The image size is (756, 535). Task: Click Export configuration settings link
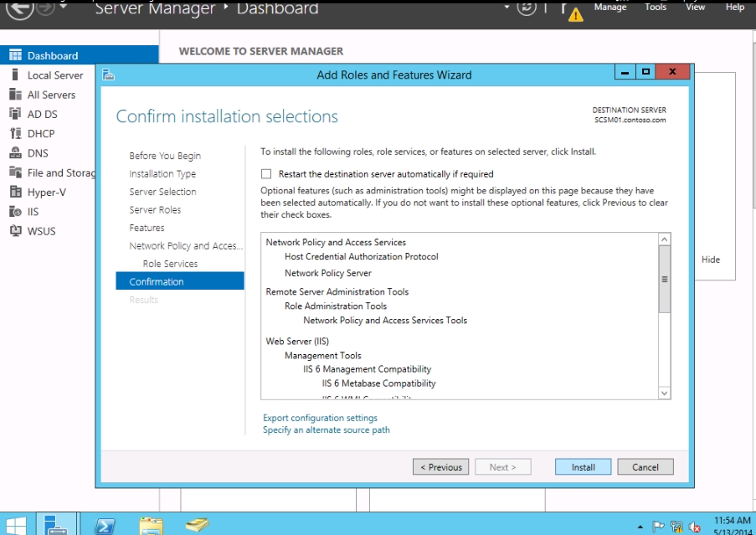point(320,418)
